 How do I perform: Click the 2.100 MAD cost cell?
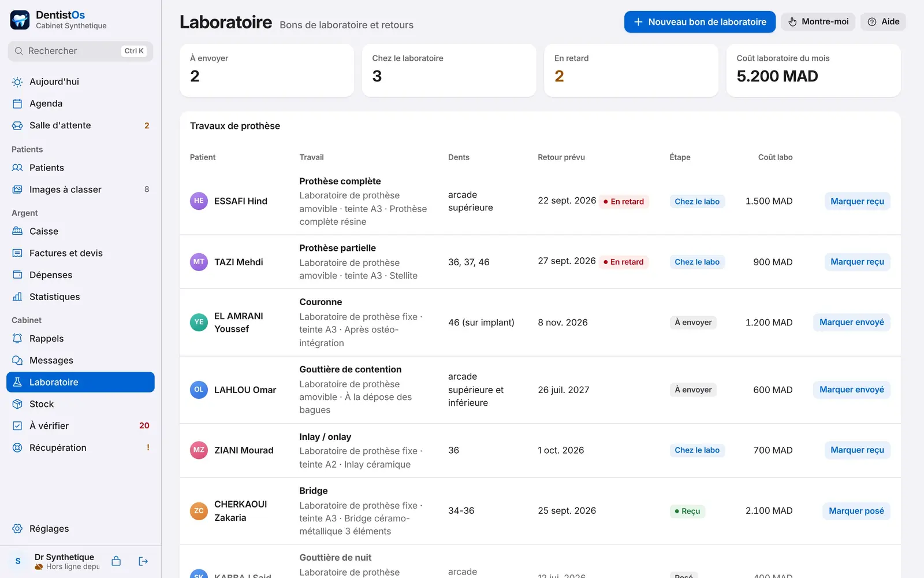point(769,511)
